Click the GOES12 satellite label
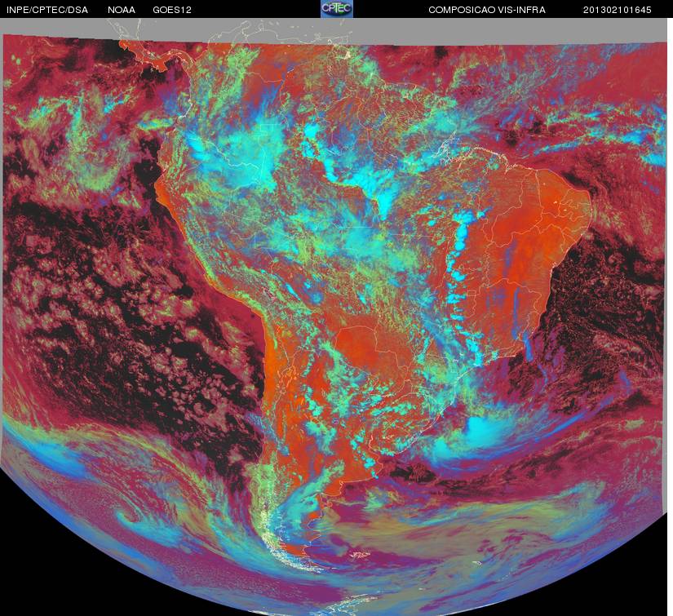This screenshot has height=616, width=673. pyautogui.click(x=171, y=10)
